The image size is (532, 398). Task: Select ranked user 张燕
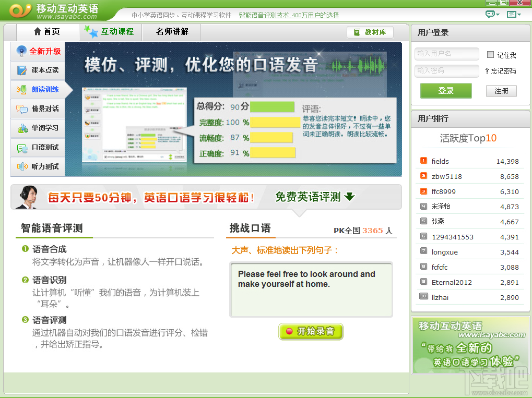pos(469,222)
